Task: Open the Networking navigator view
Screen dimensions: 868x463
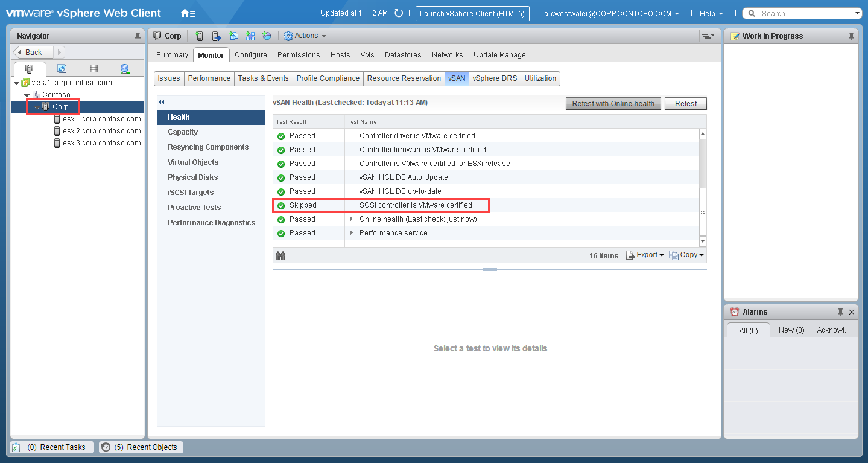Action: 125,68
